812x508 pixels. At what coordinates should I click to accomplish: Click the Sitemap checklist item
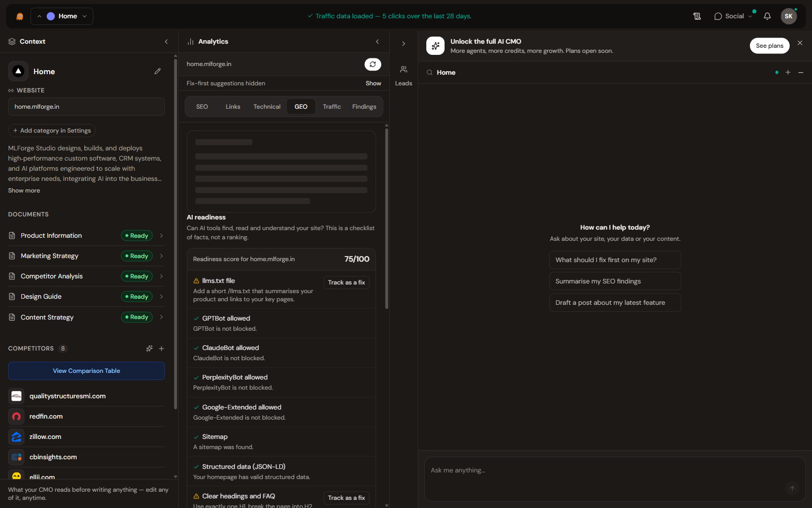tap(281, 441)
